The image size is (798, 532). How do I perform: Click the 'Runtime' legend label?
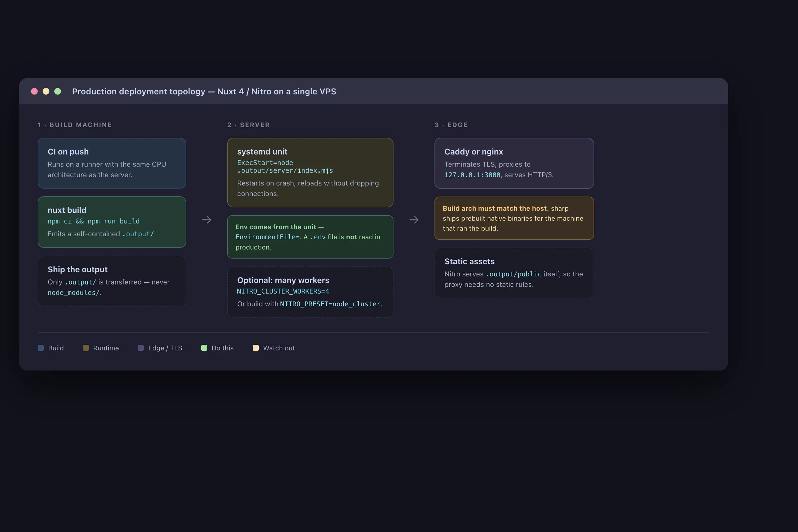(106, 348)
